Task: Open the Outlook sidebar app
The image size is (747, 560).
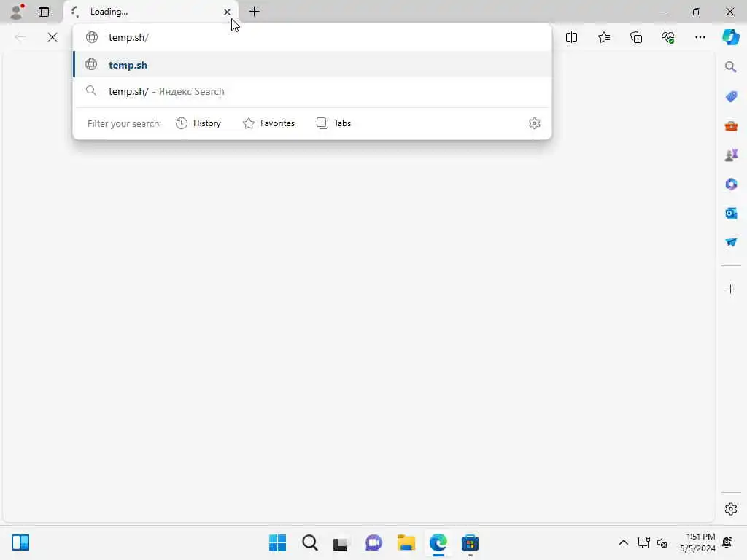Action: click(731, 214)
